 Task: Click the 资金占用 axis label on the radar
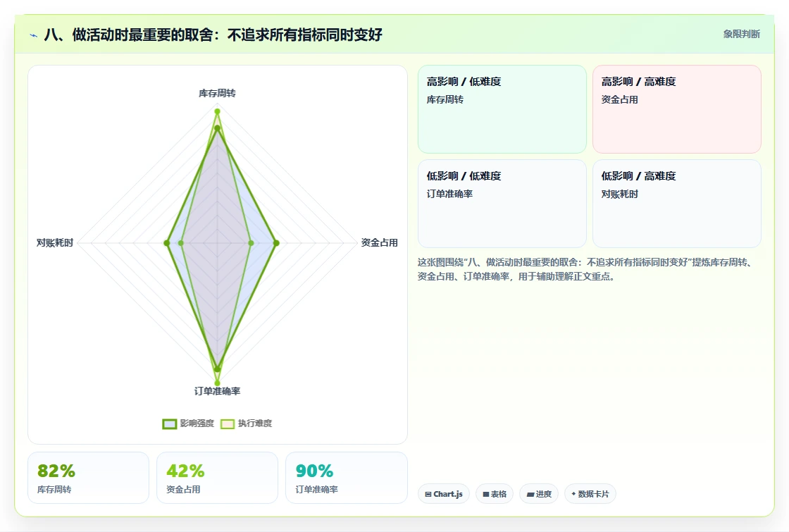[x=380, y=242]
